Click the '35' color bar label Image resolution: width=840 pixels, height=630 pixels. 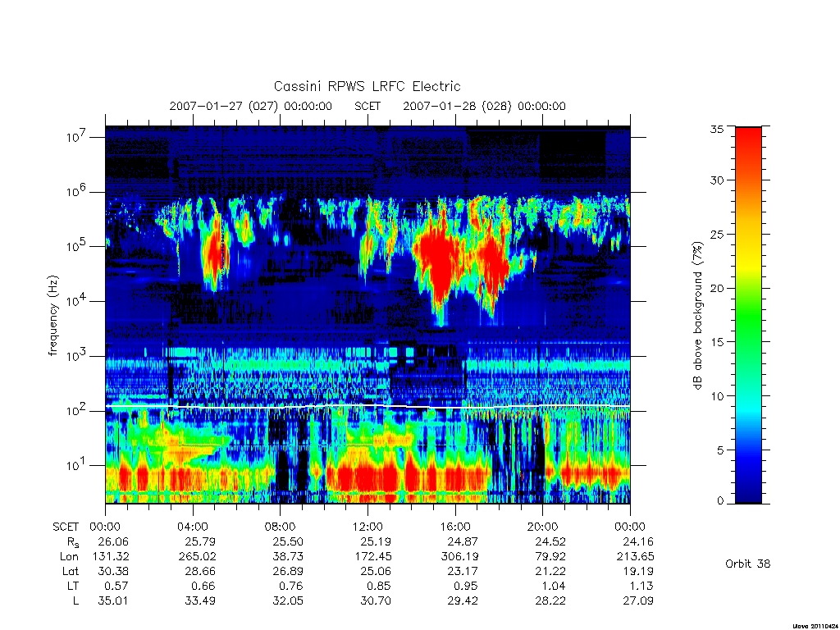pyautogui.click(x=717, y=129)
